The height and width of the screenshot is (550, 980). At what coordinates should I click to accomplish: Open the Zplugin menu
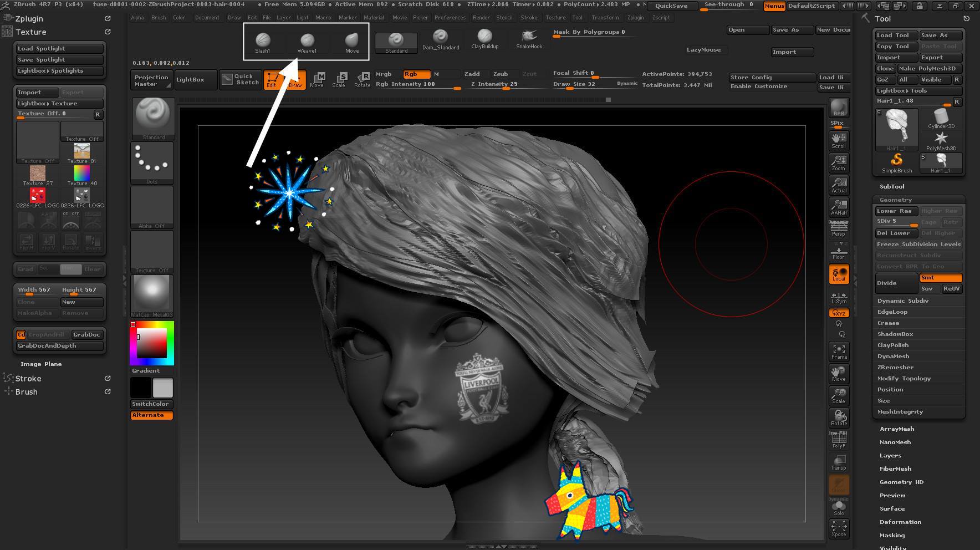coord(635,18)
